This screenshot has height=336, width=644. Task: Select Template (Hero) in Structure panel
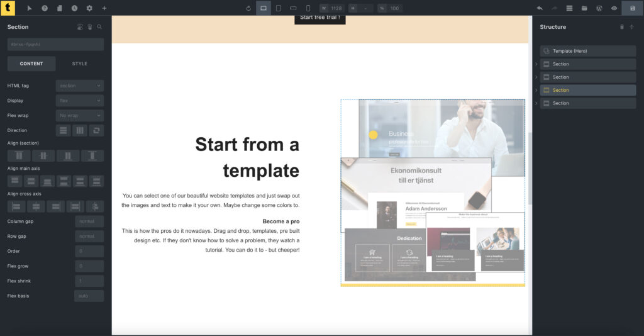[x=587, y=51]
